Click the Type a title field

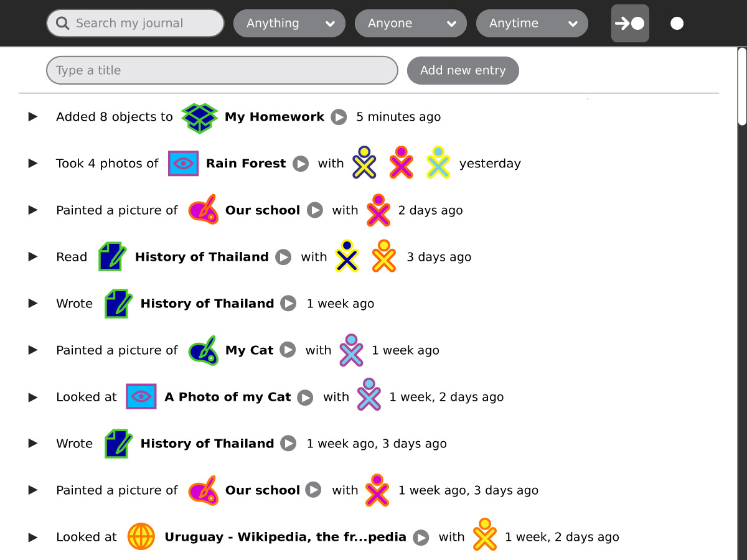click(222, 70)
